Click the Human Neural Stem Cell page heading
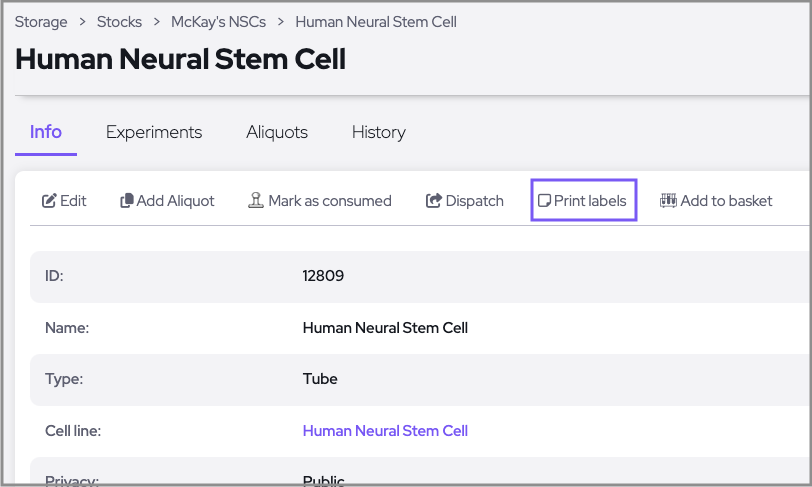The width and height of the screenshot is (812, 487). coord(181,59)
